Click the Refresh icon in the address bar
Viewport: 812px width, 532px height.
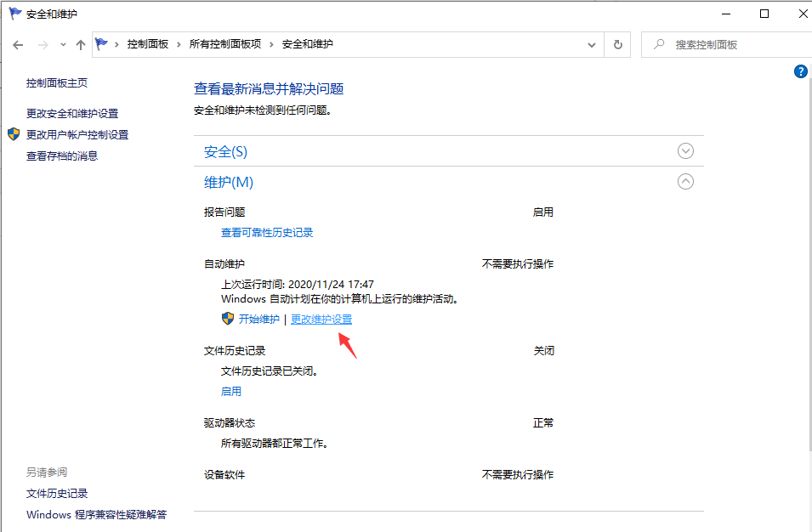618,44
